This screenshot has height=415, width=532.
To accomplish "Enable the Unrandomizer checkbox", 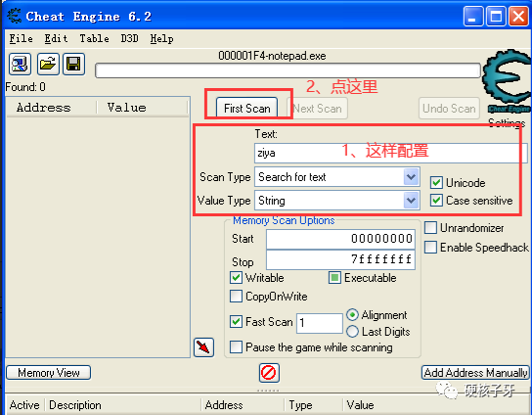I will [430, 227].
